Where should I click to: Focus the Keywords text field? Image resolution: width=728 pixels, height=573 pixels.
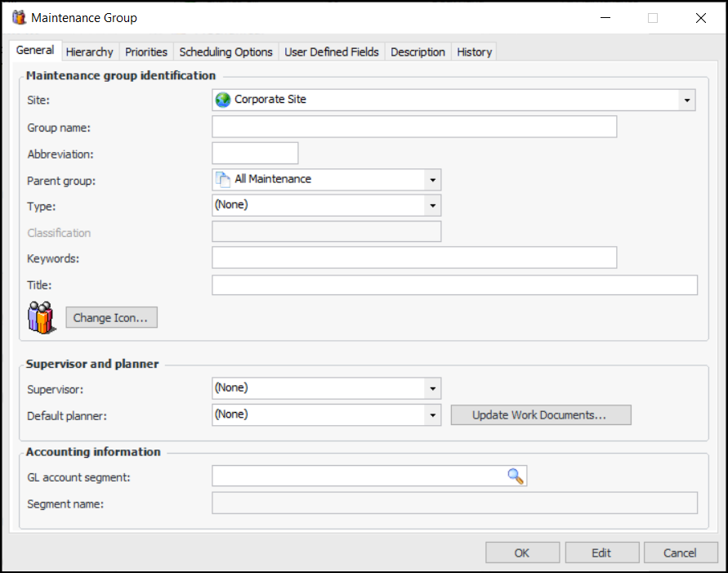(x=413, y=258)
